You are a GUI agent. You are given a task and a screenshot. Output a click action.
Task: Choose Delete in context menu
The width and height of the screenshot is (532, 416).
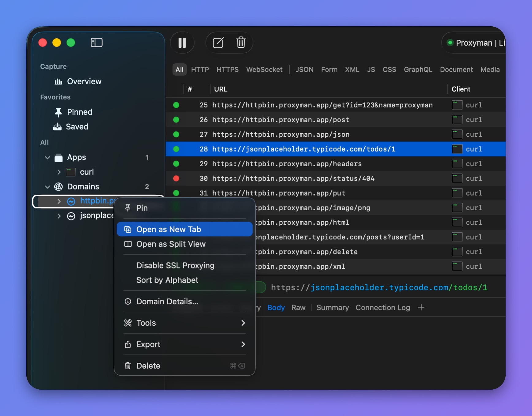coord(184,366)
